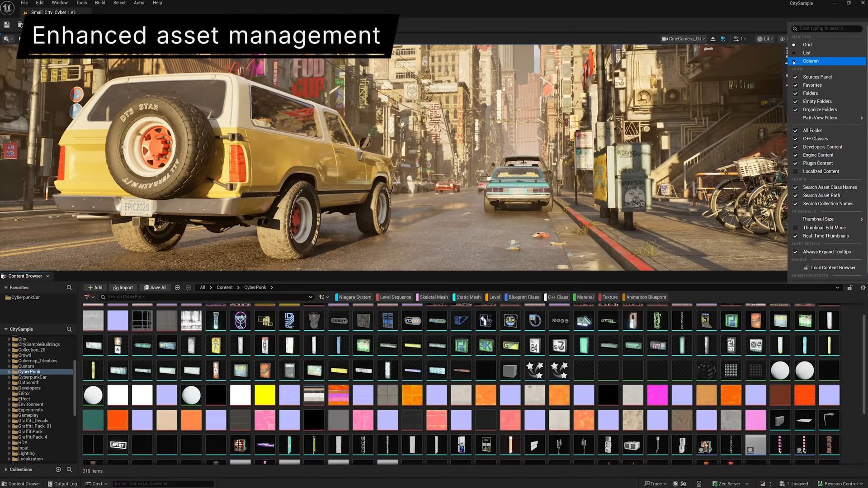868x488 pixels.
Task: Open the settings gear in Content Browser
Action: (863, 287)
